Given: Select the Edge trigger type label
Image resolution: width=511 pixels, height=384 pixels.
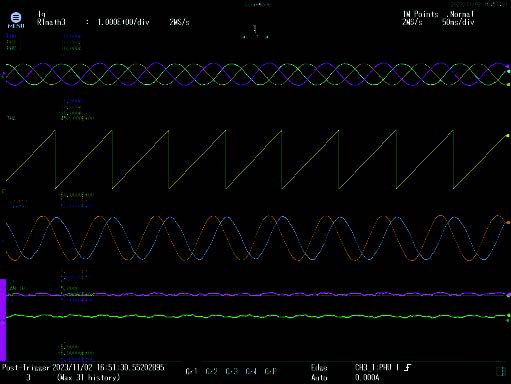Looking at the screenshot, I should [319, 368].
